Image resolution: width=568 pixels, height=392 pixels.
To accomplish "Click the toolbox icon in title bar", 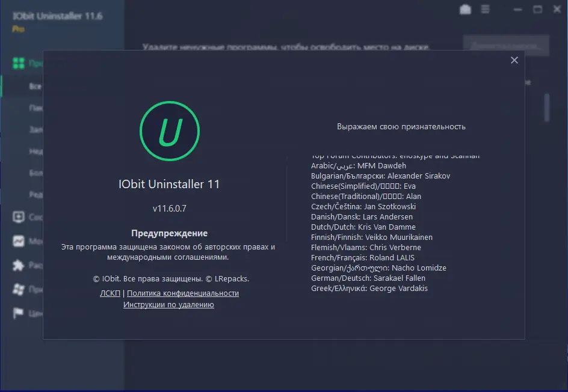I will (x=466, y=10).
